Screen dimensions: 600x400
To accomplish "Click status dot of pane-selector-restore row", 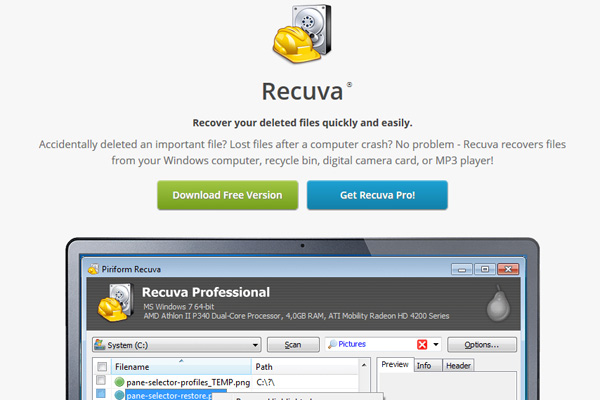I will point(119,395).
